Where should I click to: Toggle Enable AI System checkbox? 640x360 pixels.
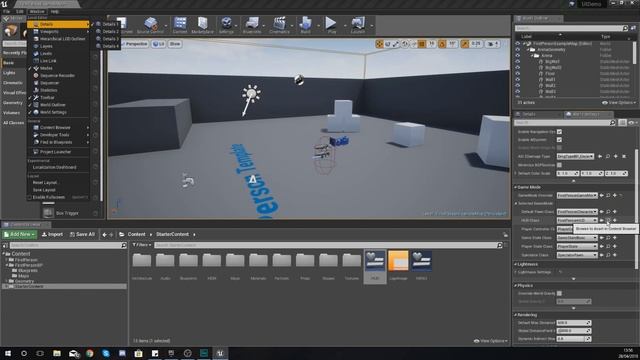559,140
